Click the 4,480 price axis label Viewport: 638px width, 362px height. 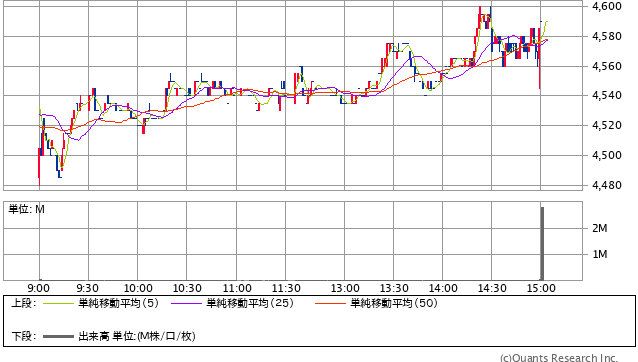click(x=607, y=185)
